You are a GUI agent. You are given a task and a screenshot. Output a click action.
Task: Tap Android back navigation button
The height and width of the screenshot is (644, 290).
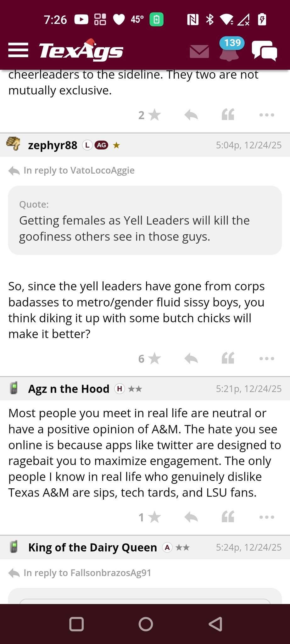(215, 624)
